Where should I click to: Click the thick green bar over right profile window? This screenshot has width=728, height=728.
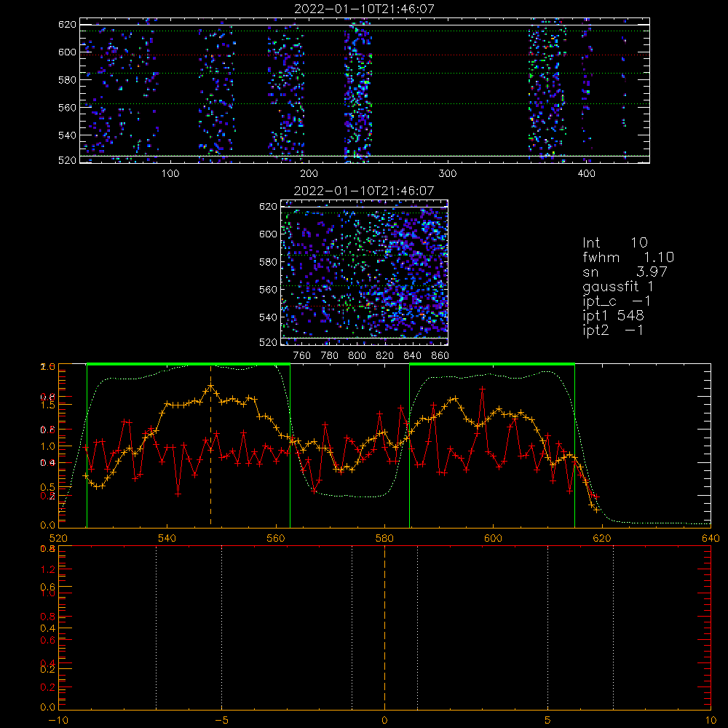tap(492, 364)
